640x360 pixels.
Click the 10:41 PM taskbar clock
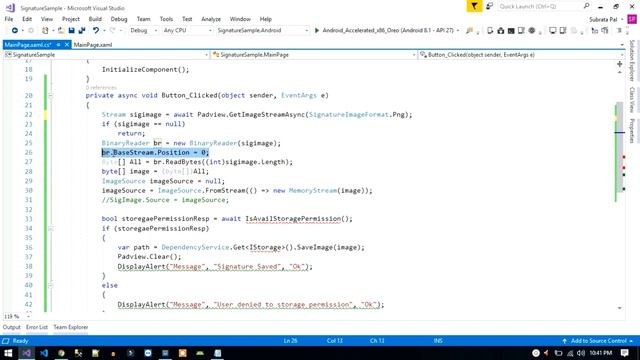coord(600,353)
